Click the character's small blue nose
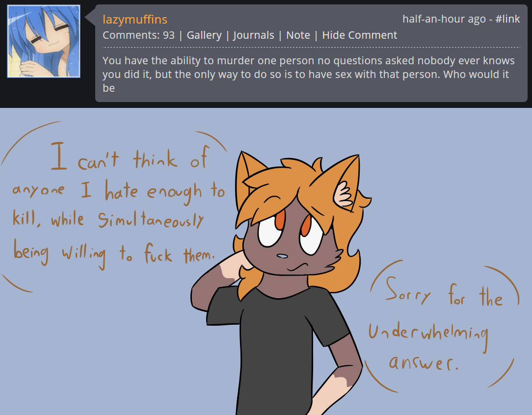This screenshot has height=415, width=532. click(x=282, y=257)
